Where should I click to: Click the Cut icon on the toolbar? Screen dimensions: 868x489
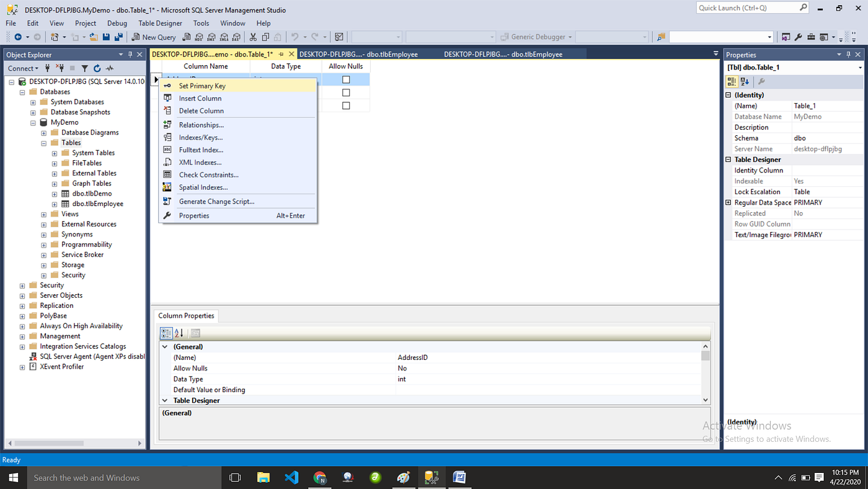pos(253,37)
